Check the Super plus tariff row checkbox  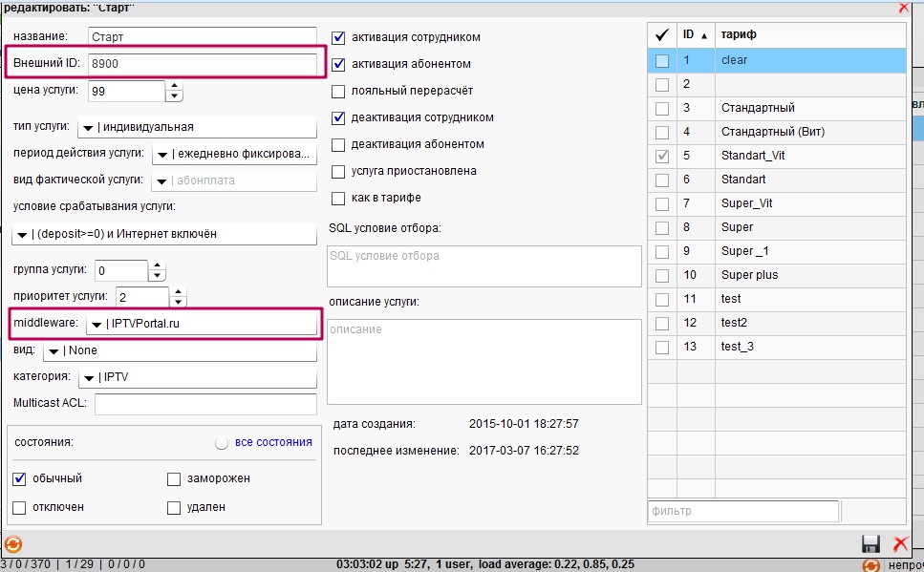coord(662,275)
